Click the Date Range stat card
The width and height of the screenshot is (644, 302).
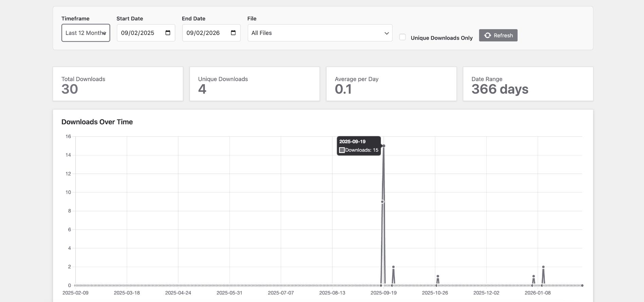[x=528, y=84]
